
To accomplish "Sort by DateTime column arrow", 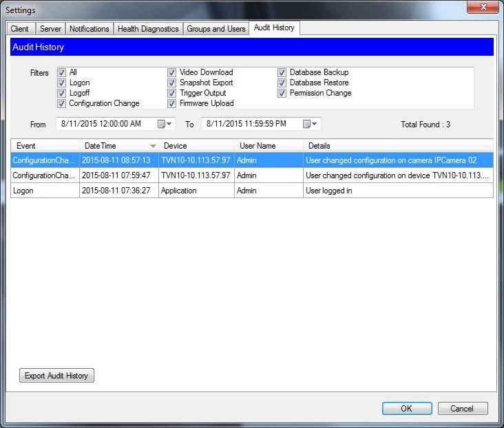I will pos(153,146).
